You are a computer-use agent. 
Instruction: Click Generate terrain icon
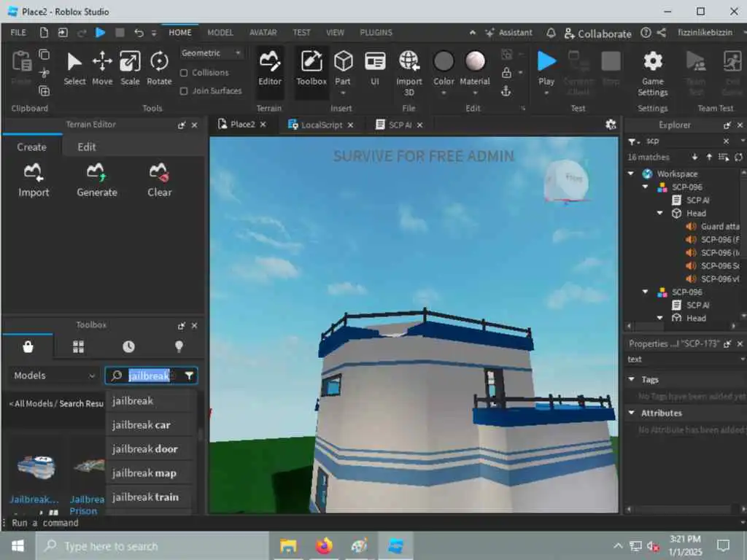coord(97,181)
